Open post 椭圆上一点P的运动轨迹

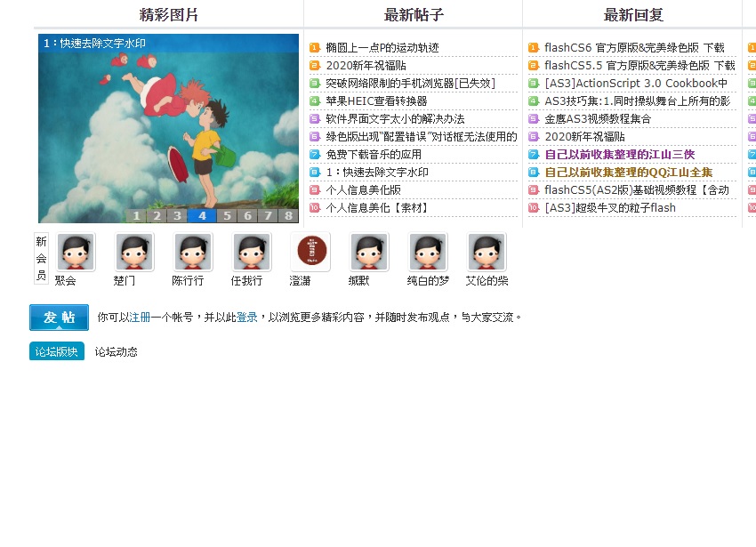pyautogui.click(x=382, y=48)
